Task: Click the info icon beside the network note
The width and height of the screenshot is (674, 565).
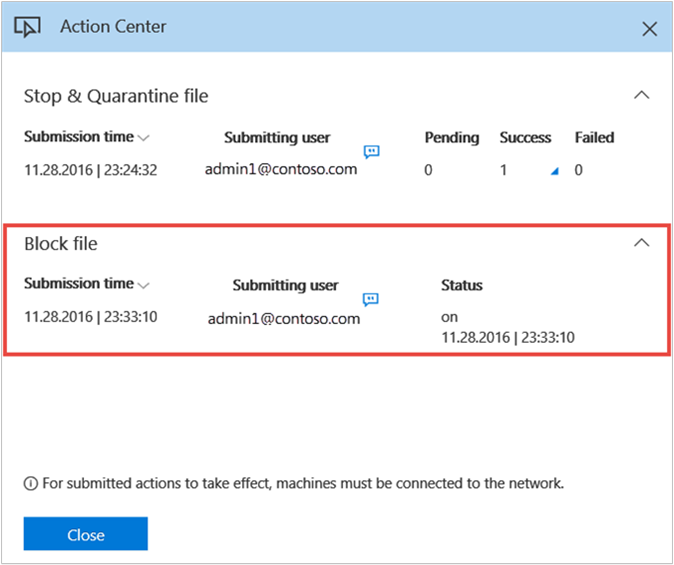Action: point(31,484)
